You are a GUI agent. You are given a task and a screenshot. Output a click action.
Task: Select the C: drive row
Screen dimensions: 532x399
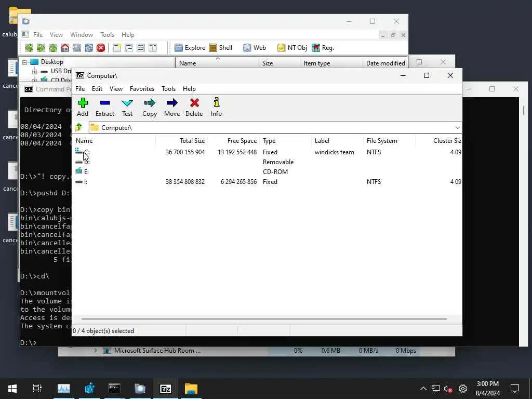click(x=267, y=152)
